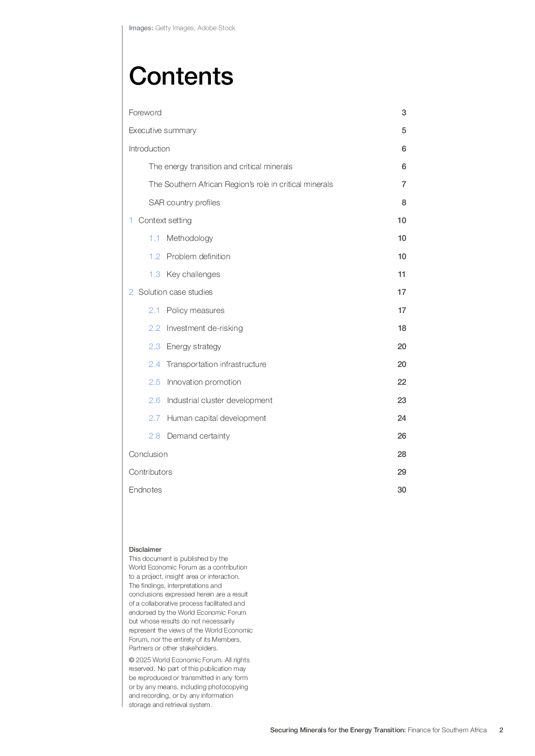Image resolution: width=535 pixels, height=756 pixels.
Task: Click the Human capital development link
Action: (x=216, y=418)
